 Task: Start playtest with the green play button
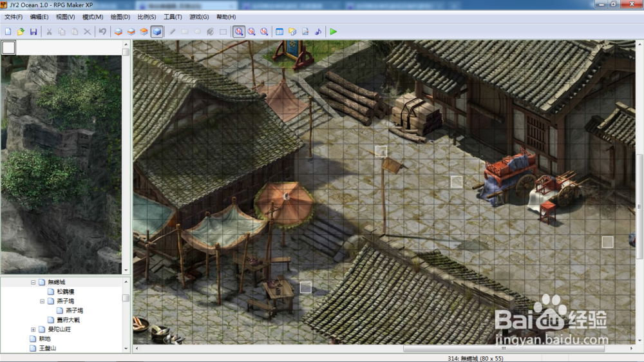334,32
